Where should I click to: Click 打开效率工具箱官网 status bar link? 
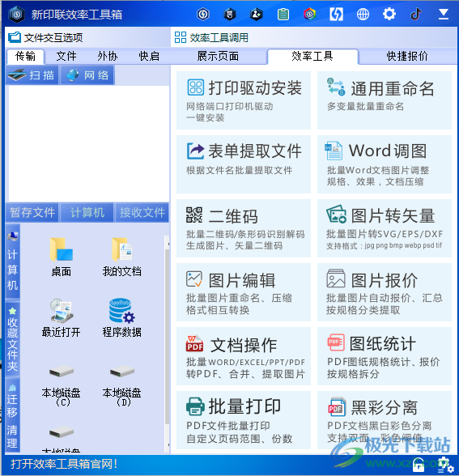(x=64, y=464)
